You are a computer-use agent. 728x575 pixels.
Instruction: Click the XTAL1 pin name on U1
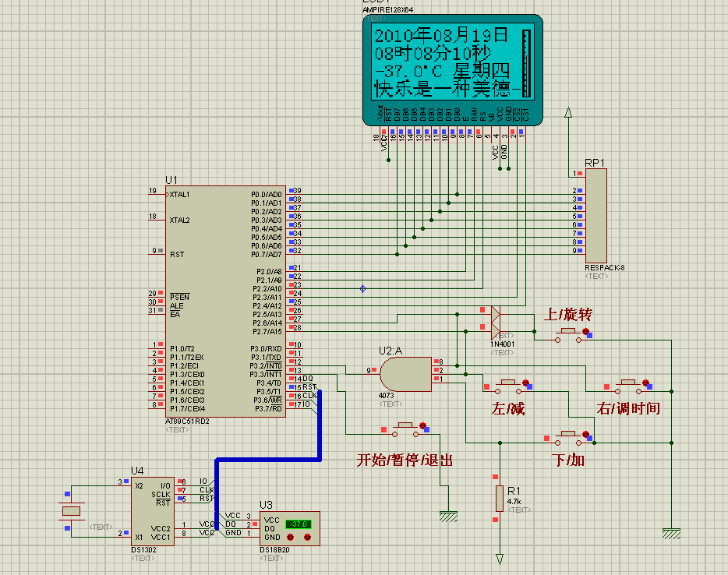(x=180, y=195)
